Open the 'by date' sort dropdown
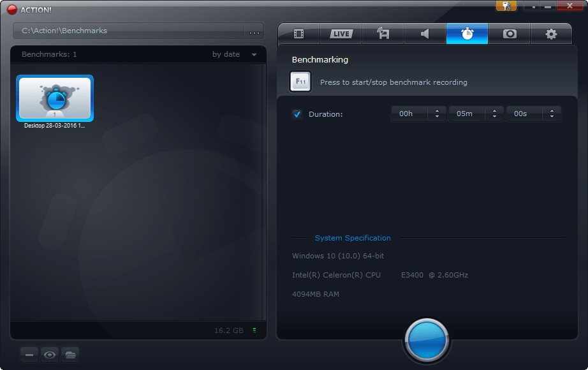Image resolution: width=588 pixels, height=370 pixels. click(x=235, y=54)
